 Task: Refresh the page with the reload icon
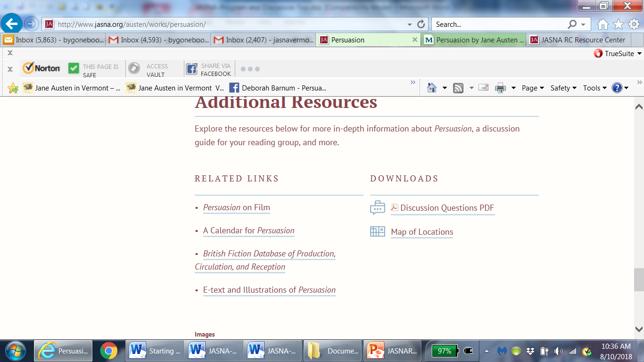tap(421, 25)
